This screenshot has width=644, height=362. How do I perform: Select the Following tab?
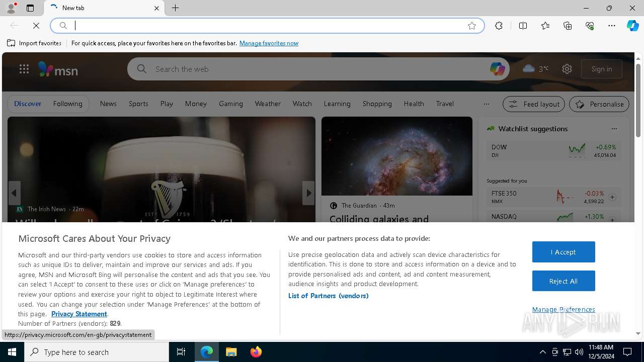[67, 104]
